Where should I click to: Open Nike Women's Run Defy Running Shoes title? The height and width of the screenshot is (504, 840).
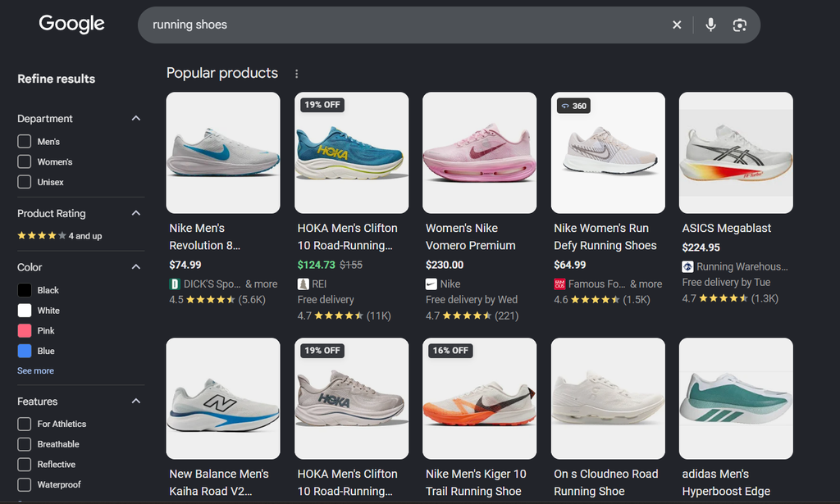tap(605, 237)
